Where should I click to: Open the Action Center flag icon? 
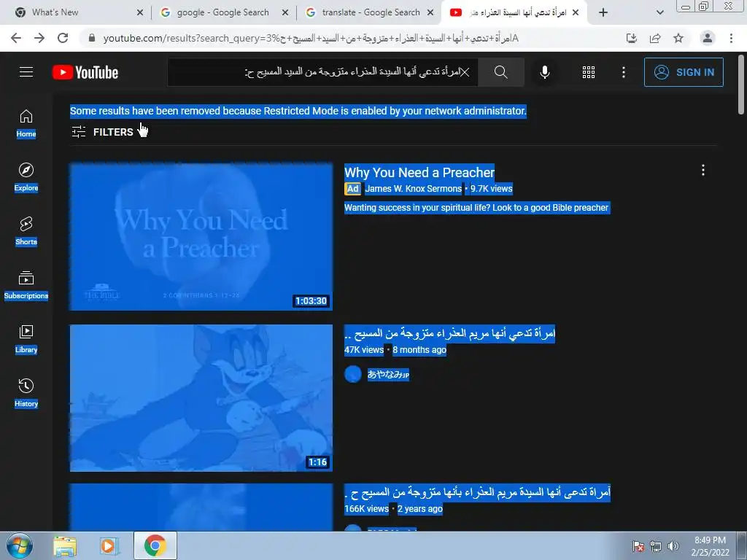(x=638, y=546)
